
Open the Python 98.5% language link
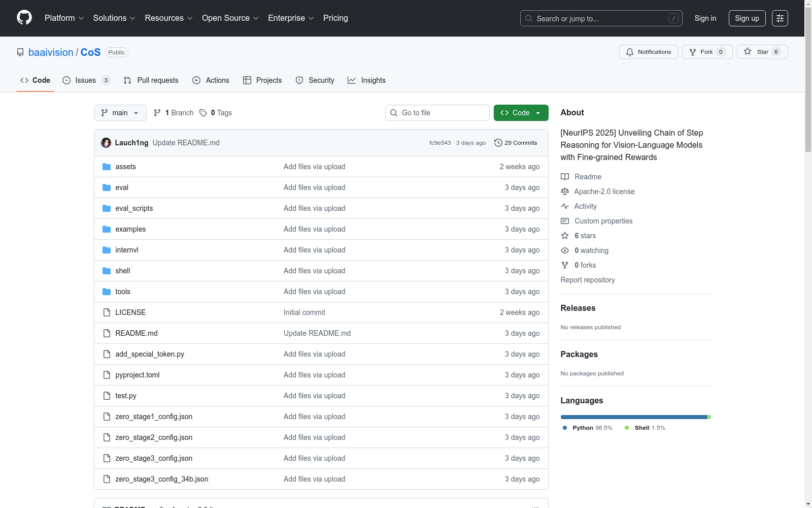pyautogui.click(x=587, y=428)
